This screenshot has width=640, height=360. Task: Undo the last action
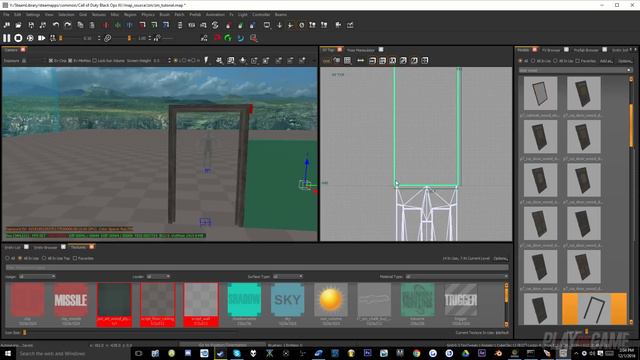click(56, 25)
